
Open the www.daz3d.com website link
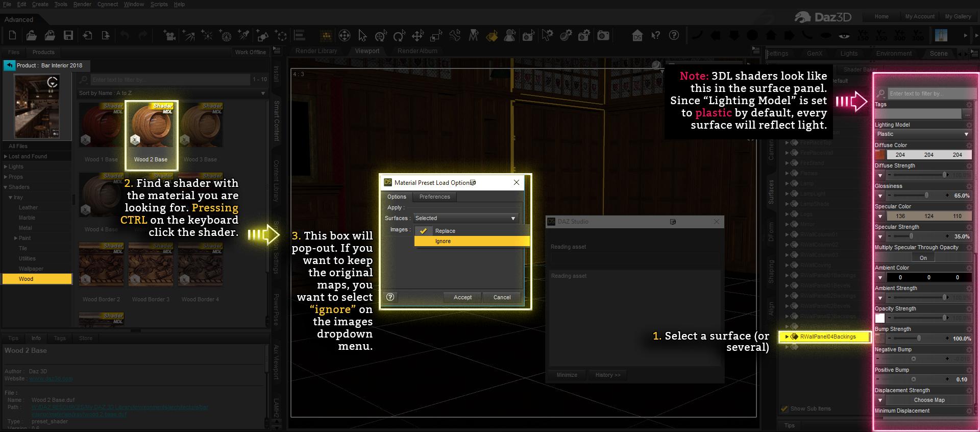click(51, 379)
